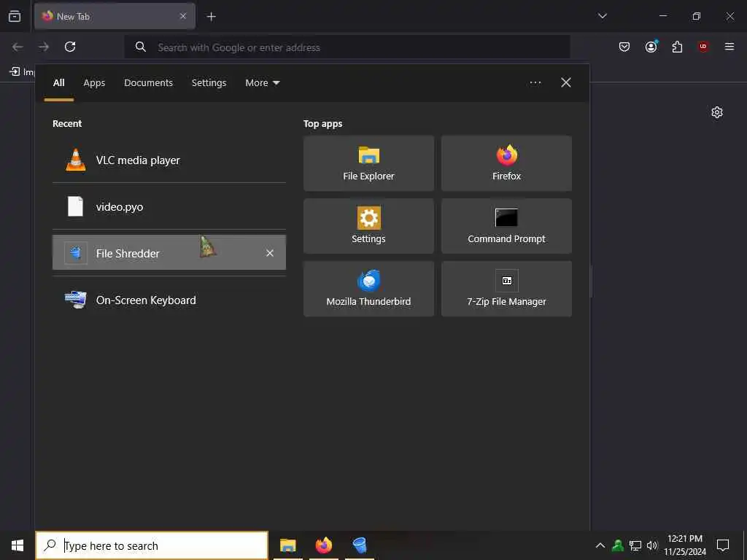Expand the More search filter dropdown
This screenshot has height=560, width=747.
click(x=262, y=83)
